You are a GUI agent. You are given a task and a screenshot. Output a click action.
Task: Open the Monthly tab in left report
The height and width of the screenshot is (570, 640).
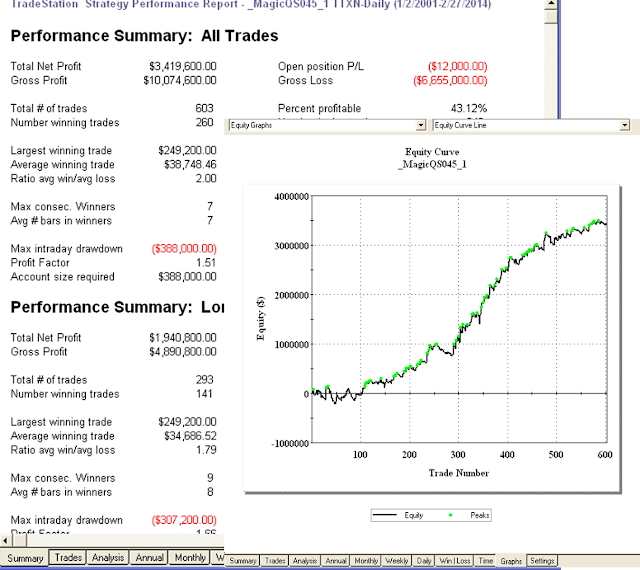[x=190, y=557]
